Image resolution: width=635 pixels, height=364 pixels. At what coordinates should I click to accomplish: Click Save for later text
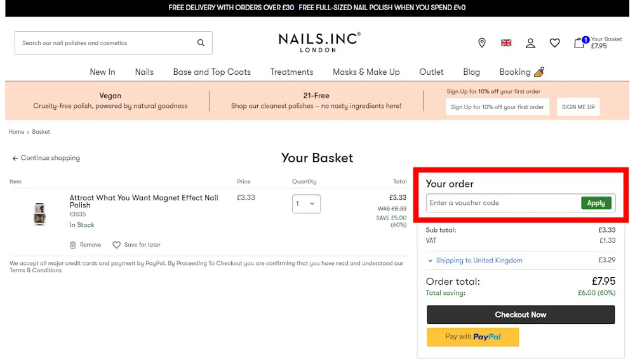[142, 245]
